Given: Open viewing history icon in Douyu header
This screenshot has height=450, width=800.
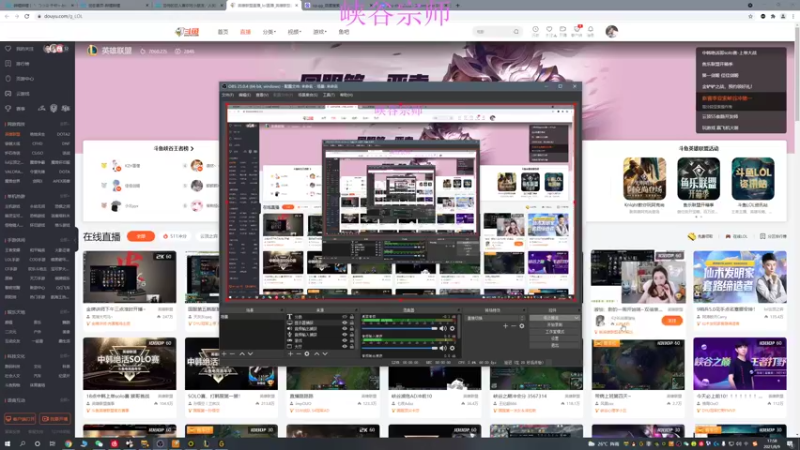Looking at the screenshot, I should coord(535,30).
